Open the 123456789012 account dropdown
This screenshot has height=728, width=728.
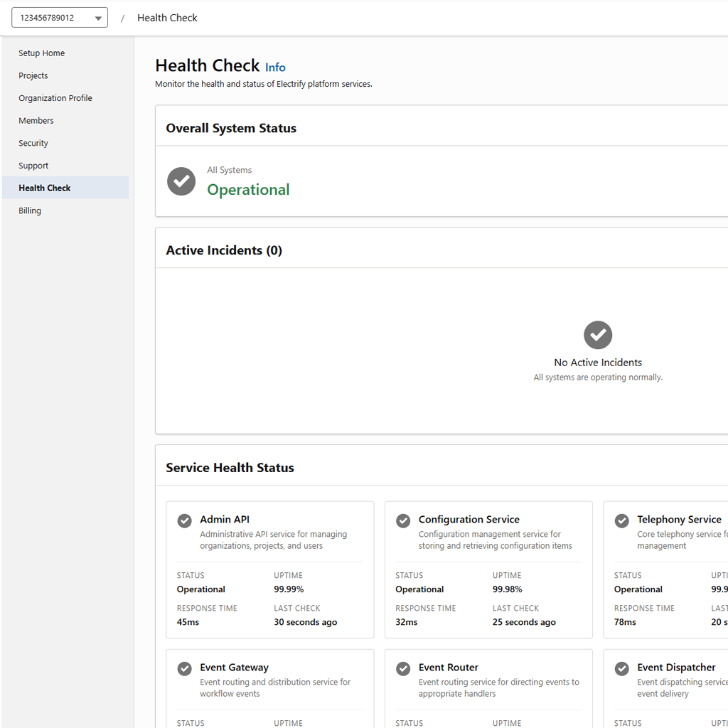point(60,18)
